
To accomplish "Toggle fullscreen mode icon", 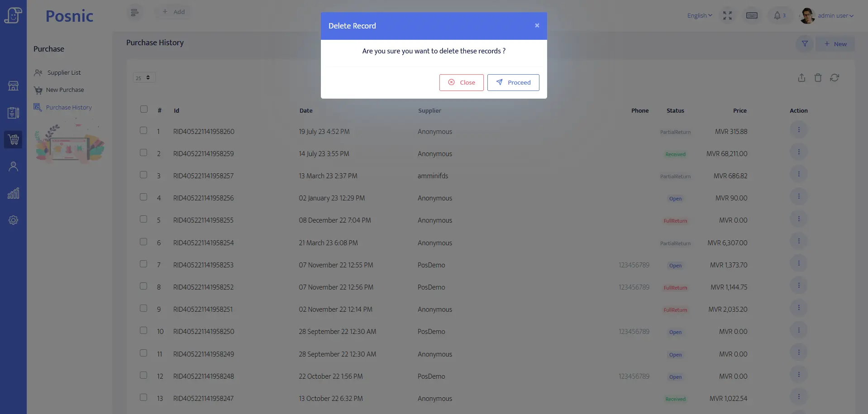I will [x=727, y=16].
